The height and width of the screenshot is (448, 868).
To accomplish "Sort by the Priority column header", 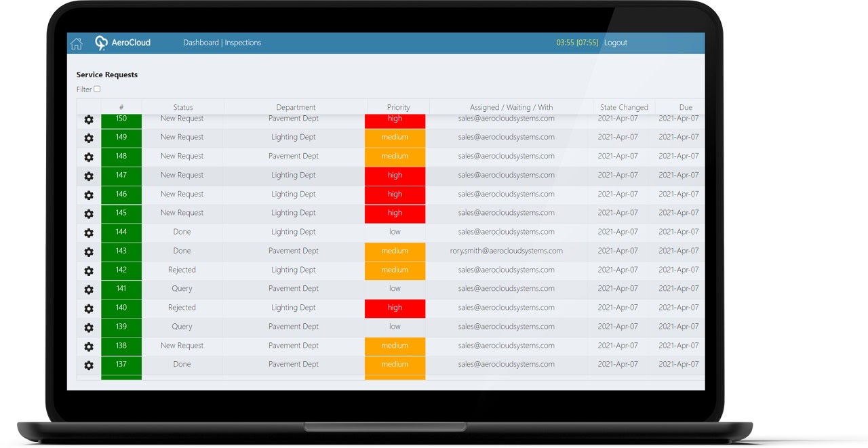I will tap(398, 107).
